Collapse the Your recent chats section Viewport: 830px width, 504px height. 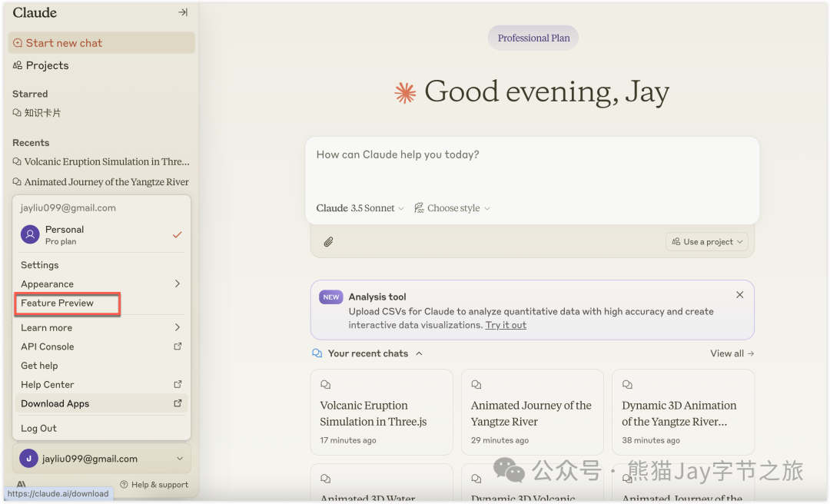coord(419,353)
